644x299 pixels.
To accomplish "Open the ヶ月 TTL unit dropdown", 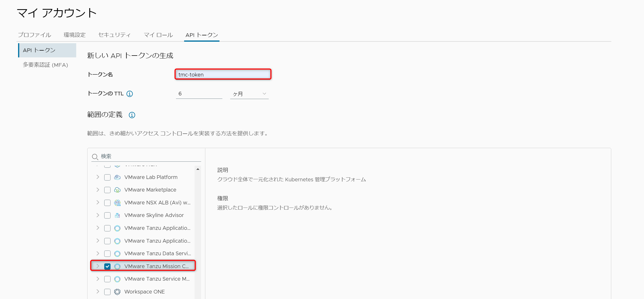I will 249,94.
